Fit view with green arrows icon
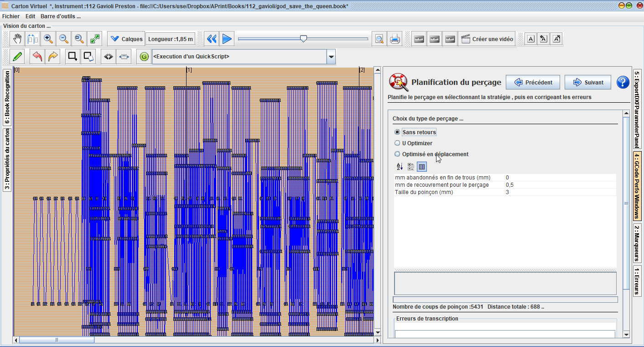This screenshot has height=347, width=644. tap(95, 39)
